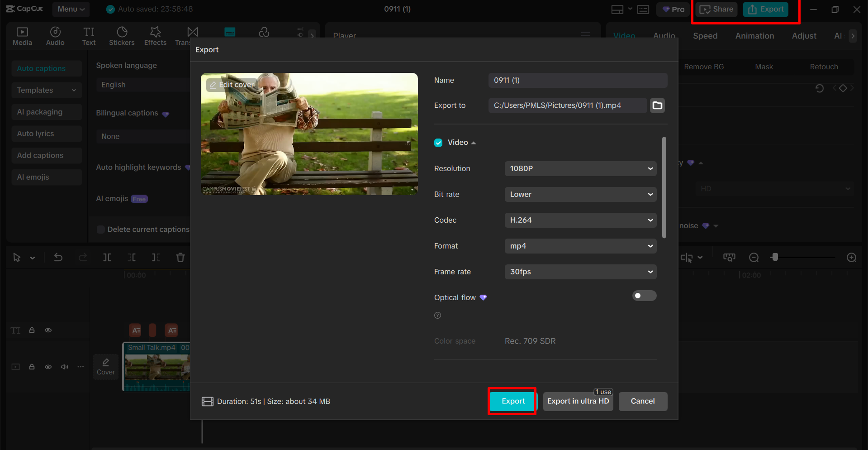
Task: Click the timeline zoom slider handle
Action: [775, 257]
